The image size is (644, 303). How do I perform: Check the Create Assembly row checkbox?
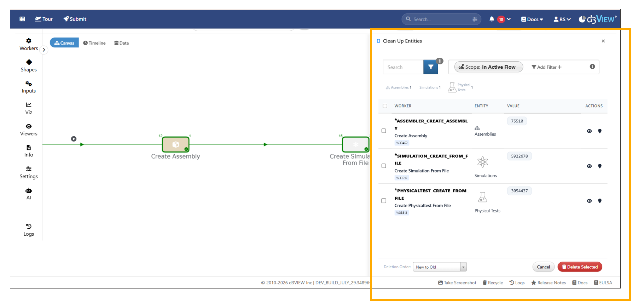pos(384,131)
